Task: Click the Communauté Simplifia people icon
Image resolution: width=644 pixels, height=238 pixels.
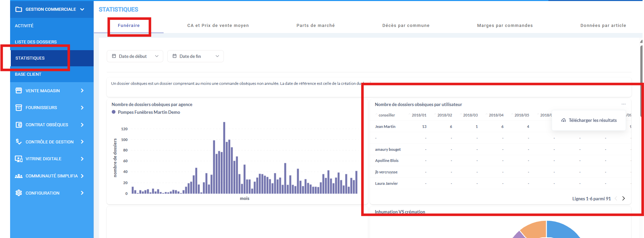Action: coord(19,176)
